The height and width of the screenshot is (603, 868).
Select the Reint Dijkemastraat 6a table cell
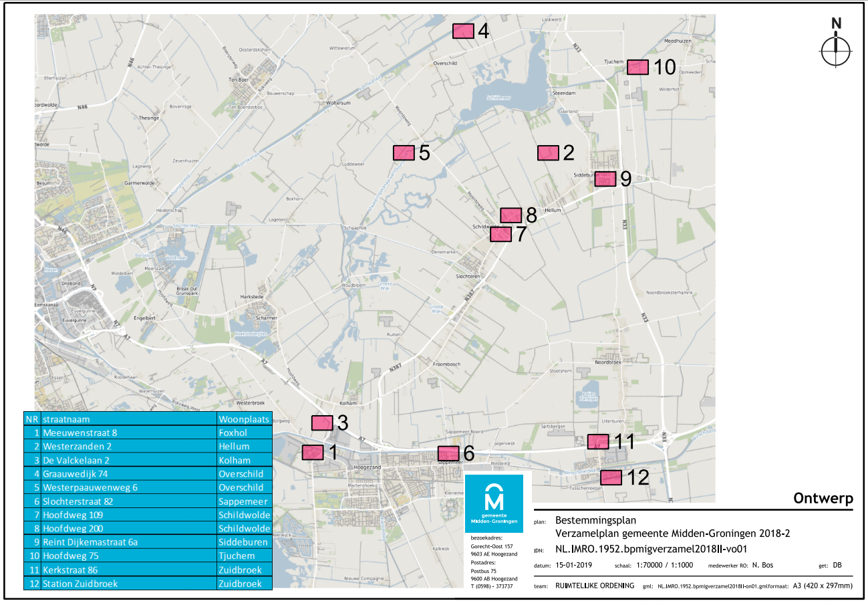[128, 542]
